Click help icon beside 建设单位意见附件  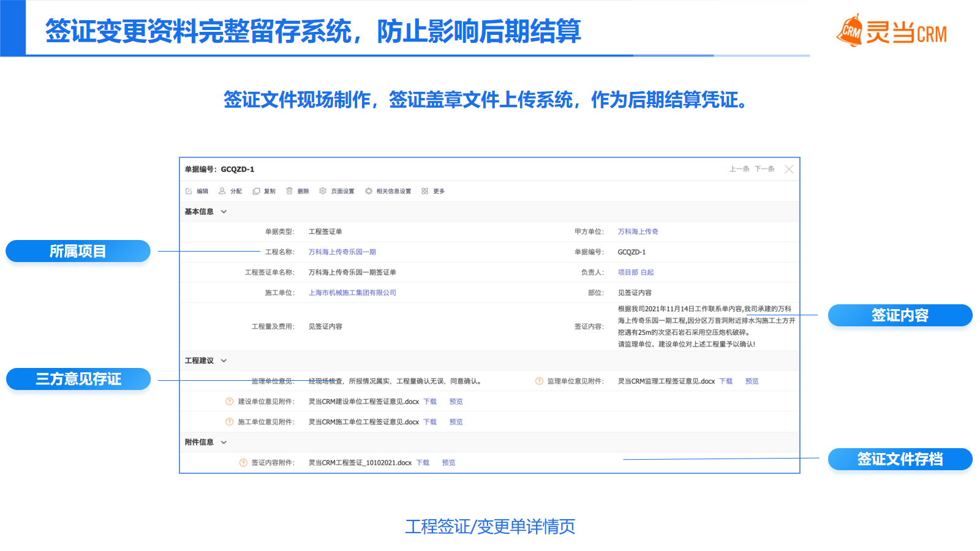click(230, 402)
